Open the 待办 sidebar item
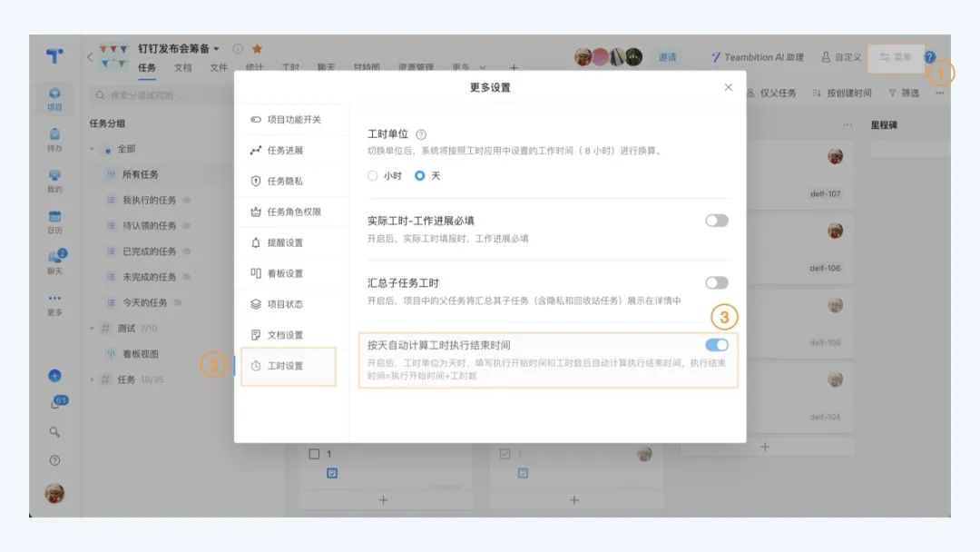Screen dimensions: 980x552 [55, 140]
